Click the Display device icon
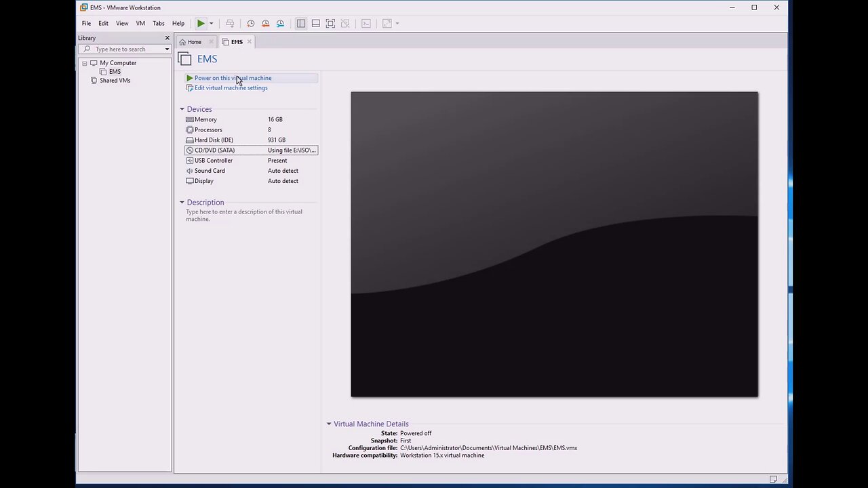Viewport: 868px width, 488px height. pos(190,181)
